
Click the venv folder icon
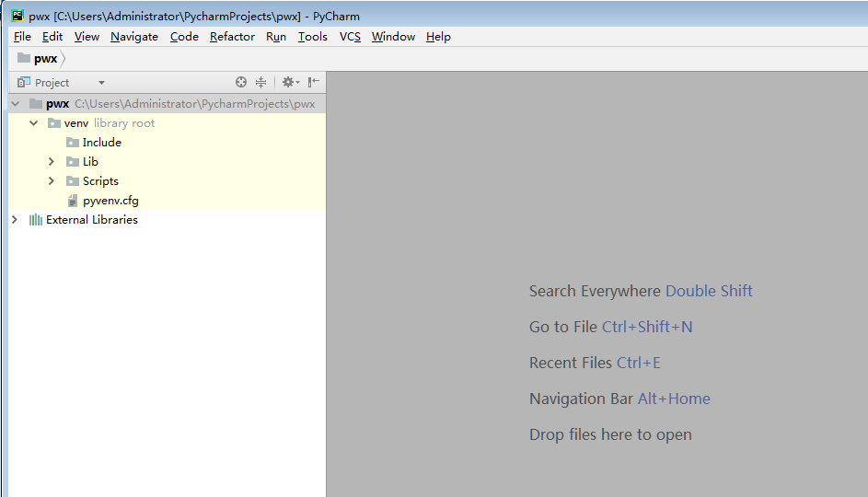click(x=53, y=122)
